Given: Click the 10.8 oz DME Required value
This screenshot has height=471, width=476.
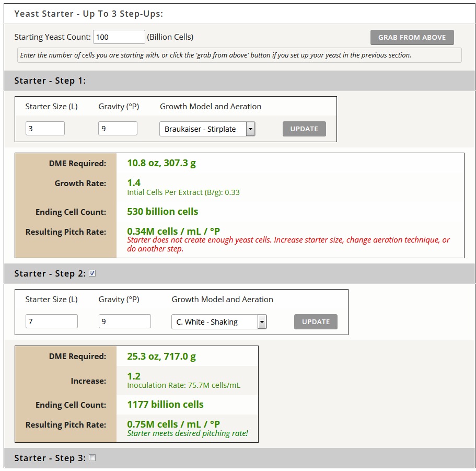Looking at the screenshot, I should 161,163.
